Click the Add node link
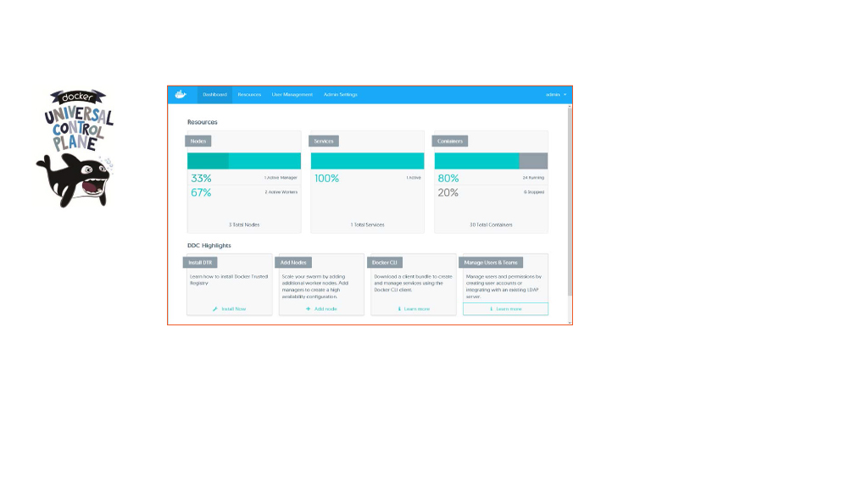Screen dimensions: 868x488 (x=325, y=309)
